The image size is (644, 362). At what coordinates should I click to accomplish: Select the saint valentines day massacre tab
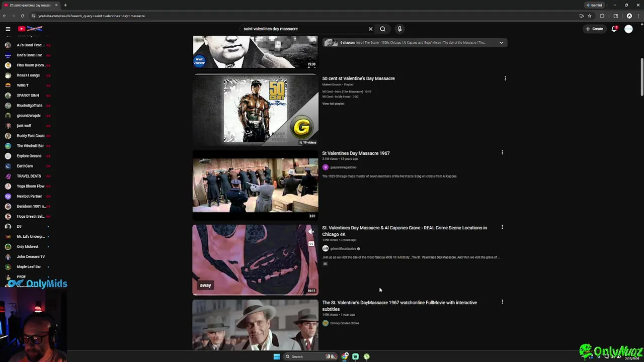30,5
